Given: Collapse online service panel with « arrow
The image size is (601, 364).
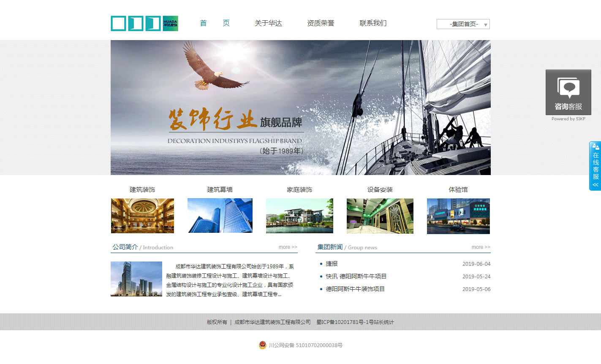Looking at the screenshot, I should 595,184.
